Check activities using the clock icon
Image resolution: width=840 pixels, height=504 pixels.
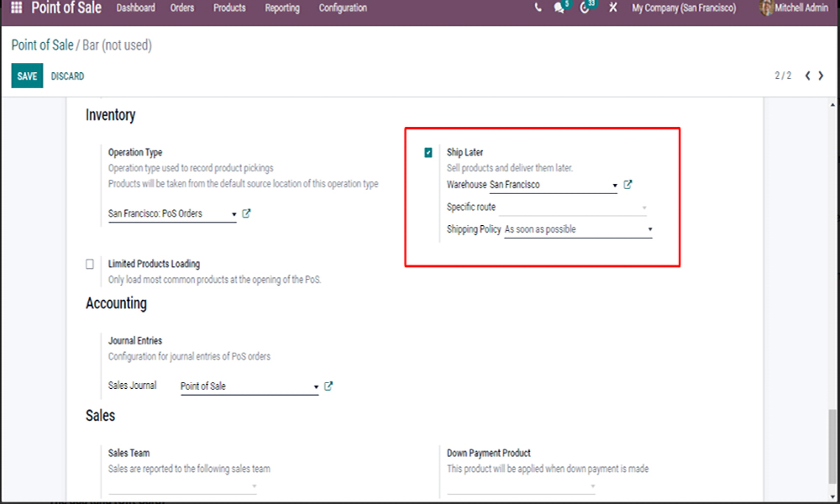(x=585, y=8)
